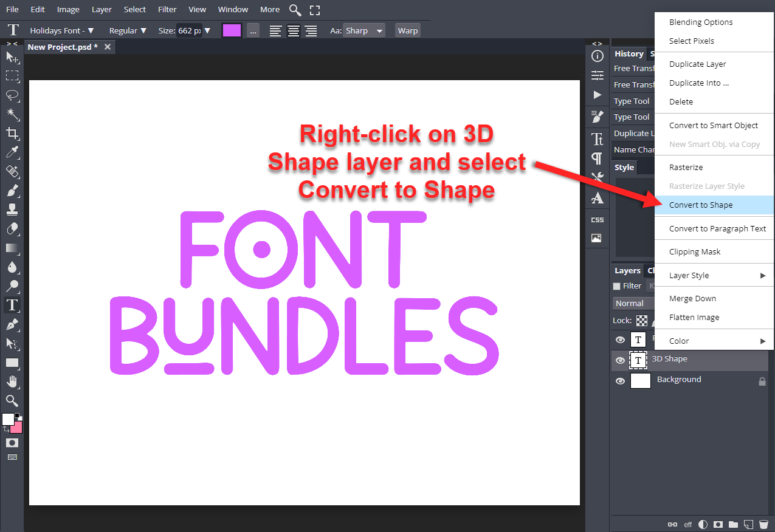Screen dimensions: 775x532
Task: Click the ellipsis text options button
Action: point(253,30)
